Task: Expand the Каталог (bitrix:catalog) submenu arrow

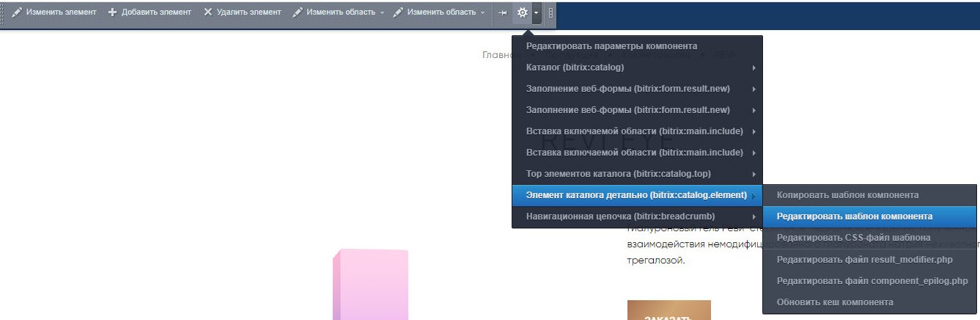Action: coord(754,68)
